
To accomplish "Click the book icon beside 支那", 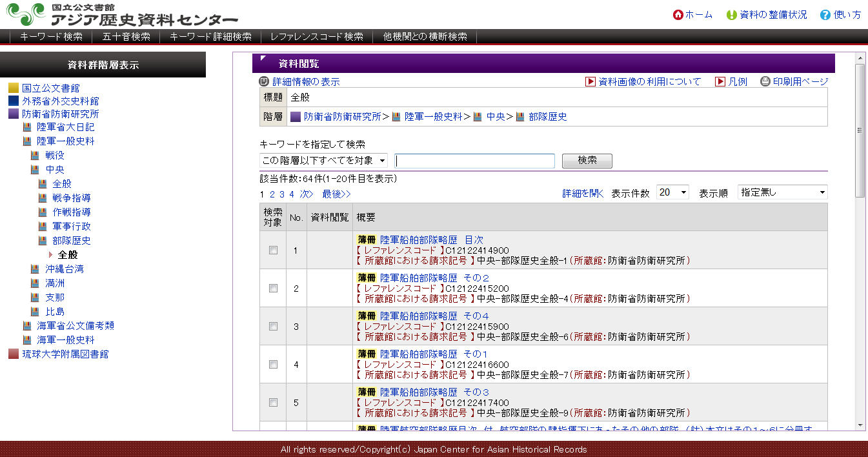I will pos(35,297).
